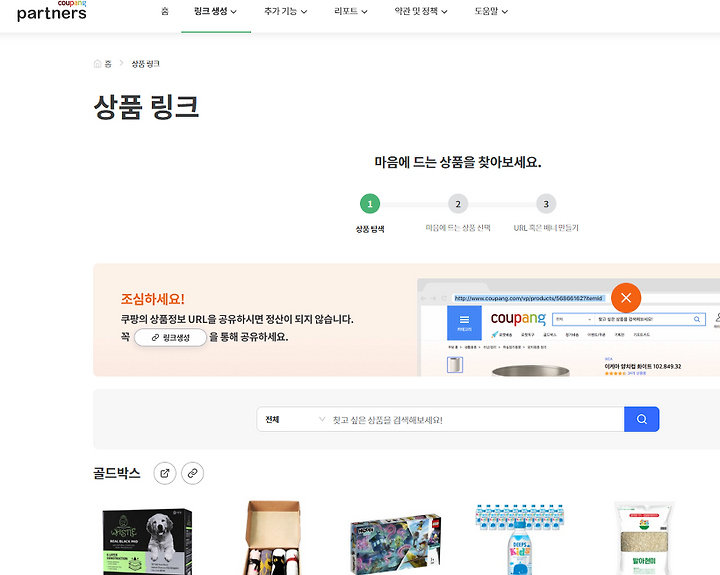The width and height of the screenshot is (720, 575).
Task: Go to 홈 via breadcrumb
Action: (x=108, y=64)
